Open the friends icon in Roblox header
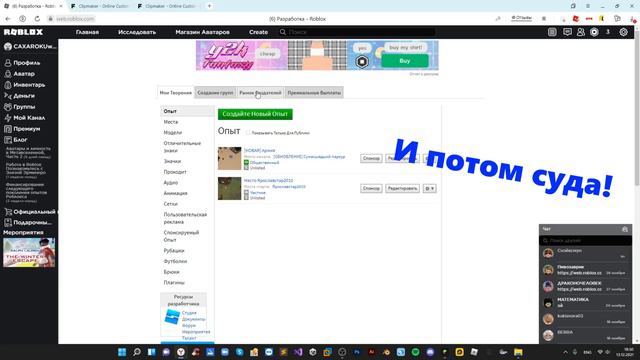The height and width of the screenshot is (360, 640). click(581, 32)
